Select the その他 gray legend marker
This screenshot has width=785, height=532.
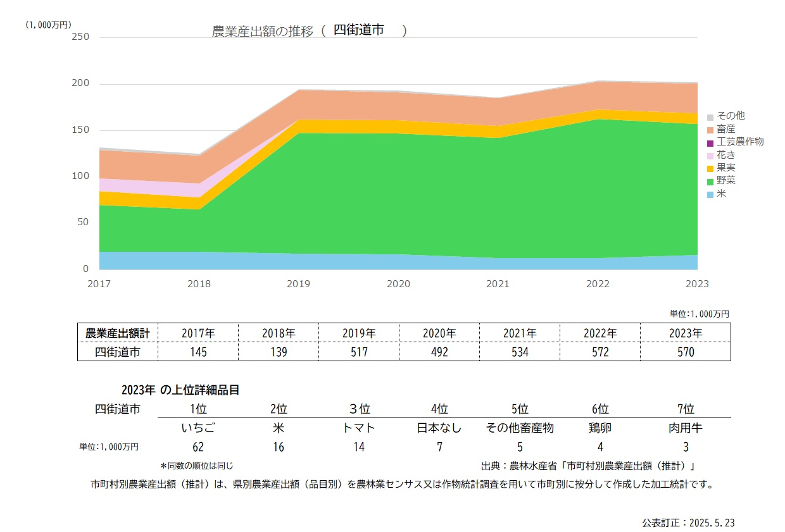710,116
